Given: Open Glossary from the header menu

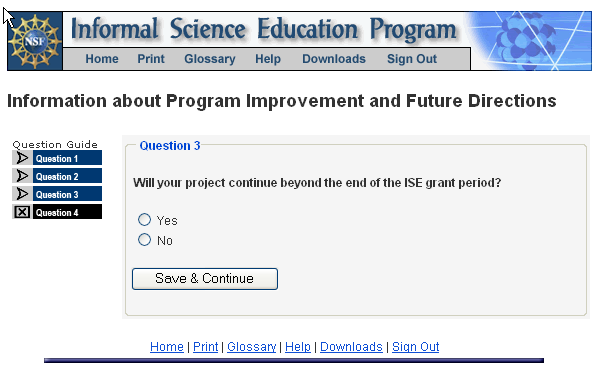Looking at the screenshot, I should tap(210, 59).
